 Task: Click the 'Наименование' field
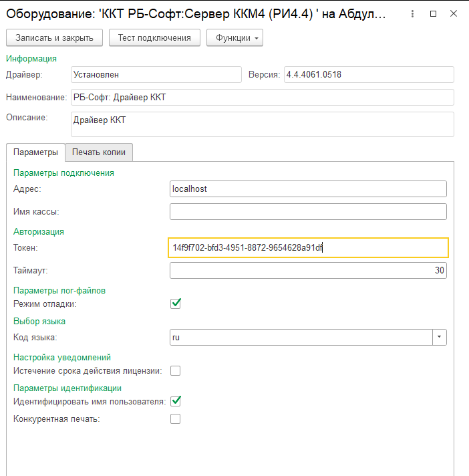[263, 97]
